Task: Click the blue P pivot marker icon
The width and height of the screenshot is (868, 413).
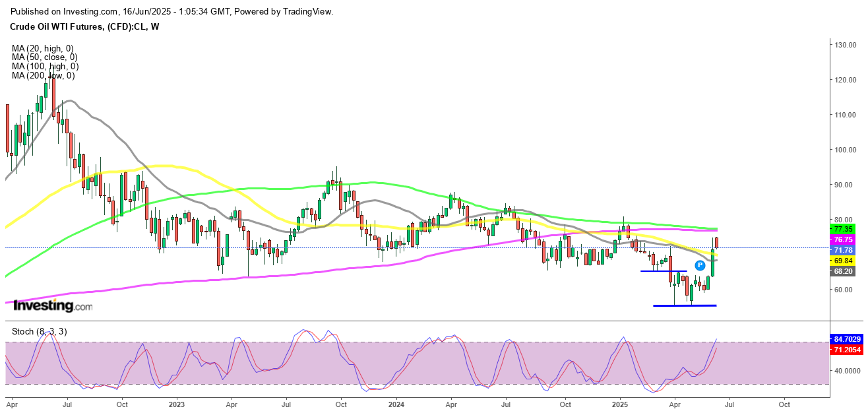Action: (699, 266)
